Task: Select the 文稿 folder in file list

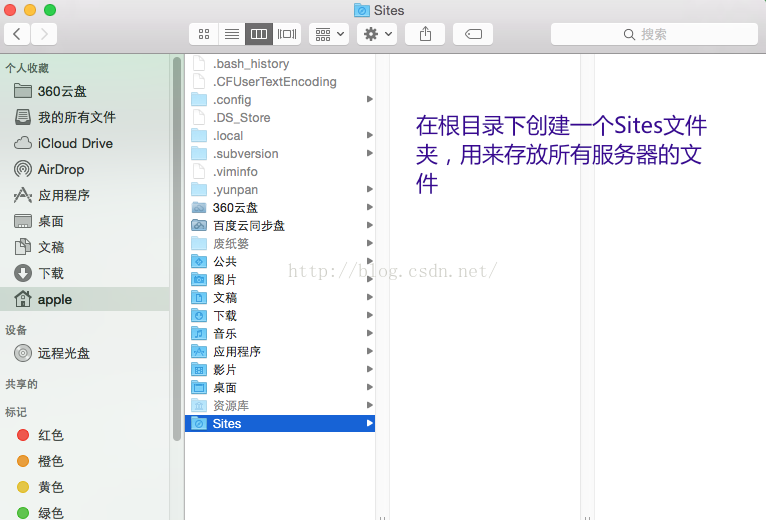Action: point(280,298)
